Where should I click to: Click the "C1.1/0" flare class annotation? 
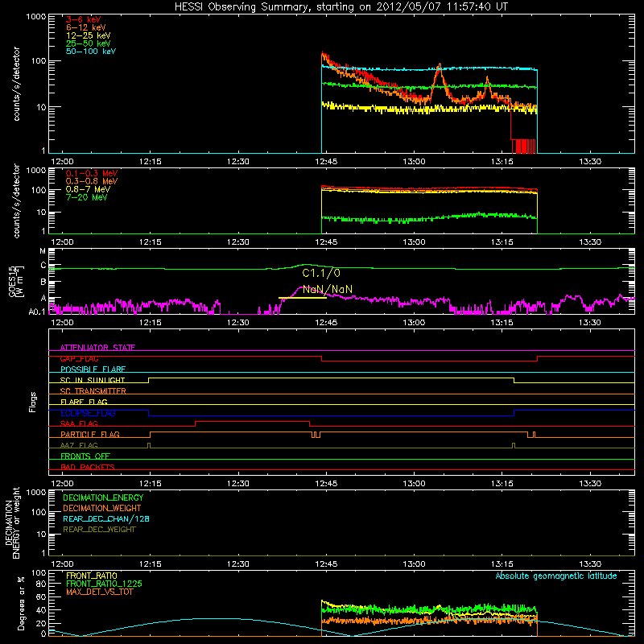tap(321, 273)
